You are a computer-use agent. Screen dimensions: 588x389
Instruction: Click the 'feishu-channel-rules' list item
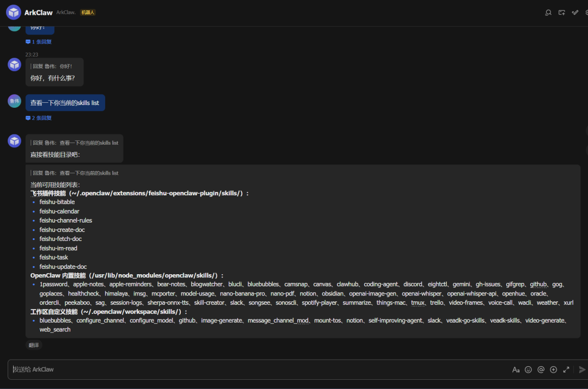(x=66, y=220)
